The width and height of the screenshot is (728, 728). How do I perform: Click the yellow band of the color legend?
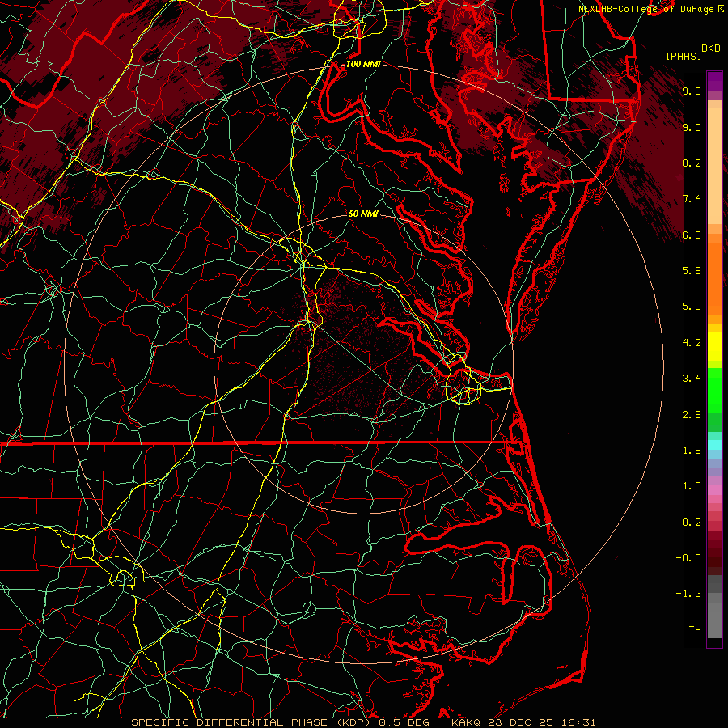(x=714, y=346)
